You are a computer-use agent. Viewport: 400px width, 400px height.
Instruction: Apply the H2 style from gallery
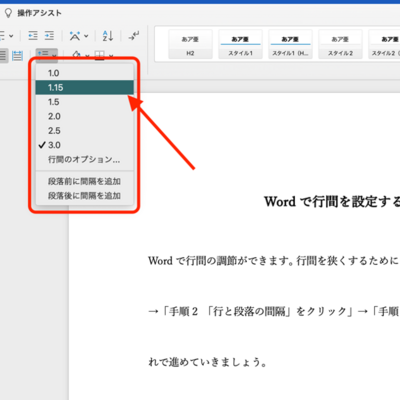point(190,44)
